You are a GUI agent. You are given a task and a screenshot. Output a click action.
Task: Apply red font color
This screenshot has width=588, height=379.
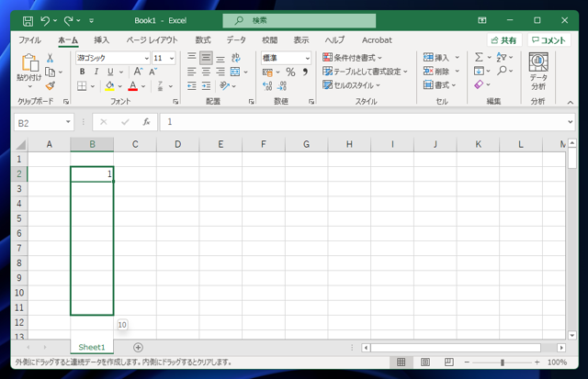point(132,85)
